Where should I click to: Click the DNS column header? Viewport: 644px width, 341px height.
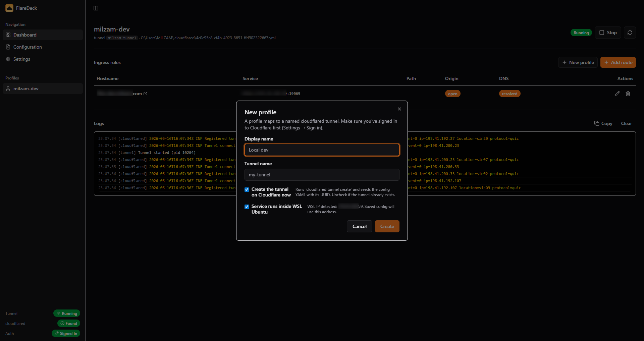click(x=504, y=78)
